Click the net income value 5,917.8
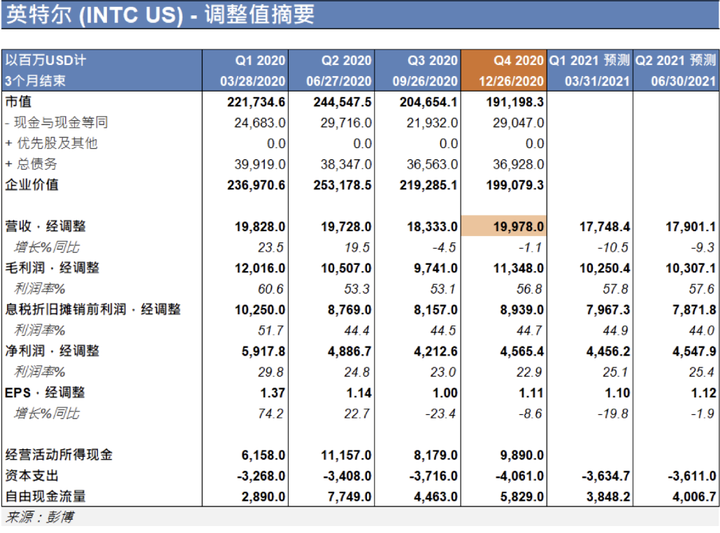Screen dimensions: 720x533 [x=264, y=352]
